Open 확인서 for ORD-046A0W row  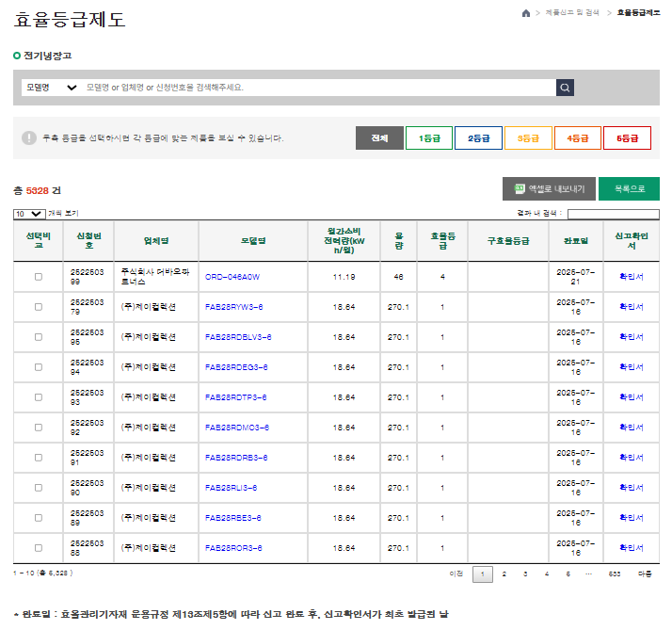(x=632, y=277)
